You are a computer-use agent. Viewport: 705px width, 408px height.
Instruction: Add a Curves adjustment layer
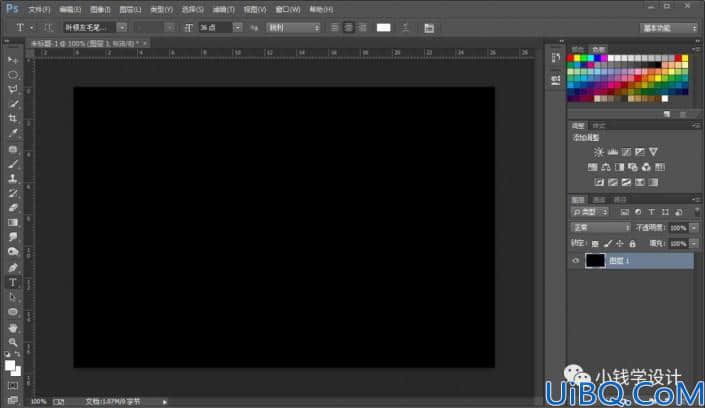(626, 152)
